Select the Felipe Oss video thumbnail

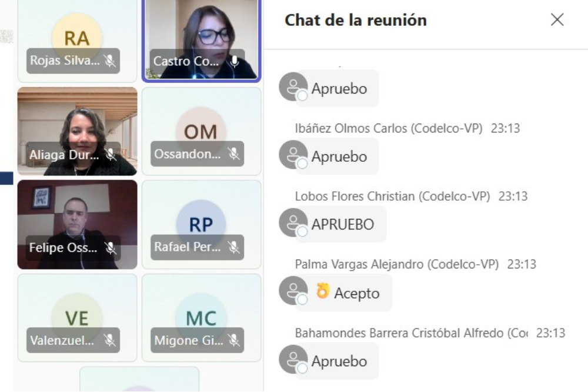(77, 224)
